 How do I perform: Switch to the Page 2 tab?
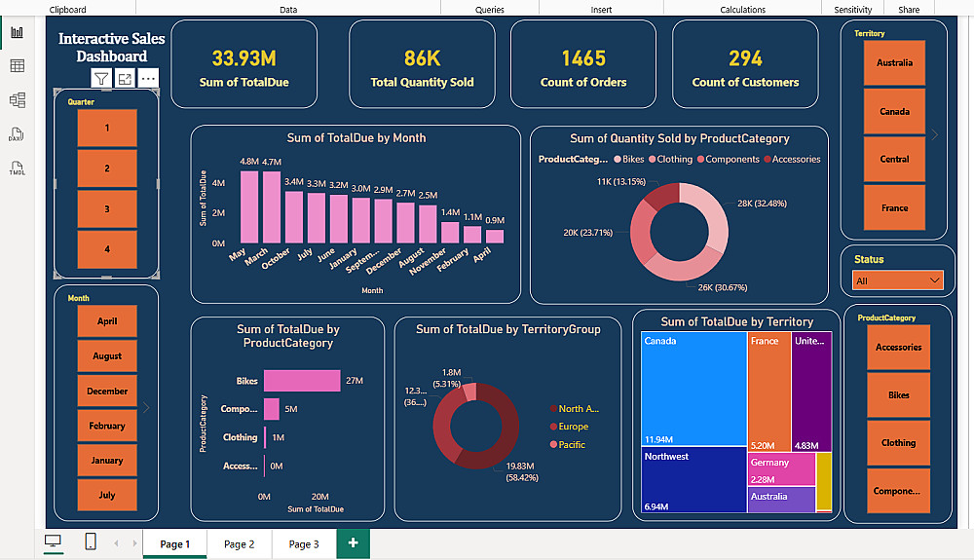[x=240, y=543]
